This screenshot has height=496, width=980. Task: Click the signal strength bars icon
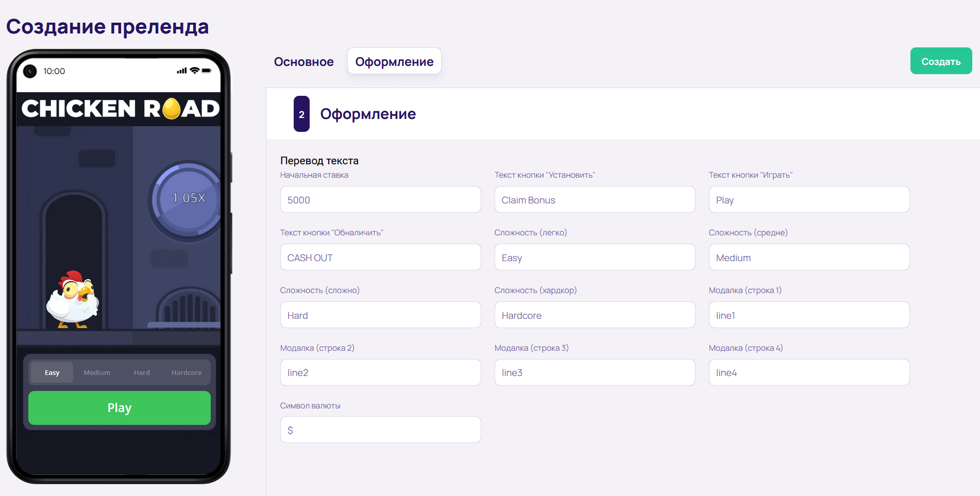181,71
